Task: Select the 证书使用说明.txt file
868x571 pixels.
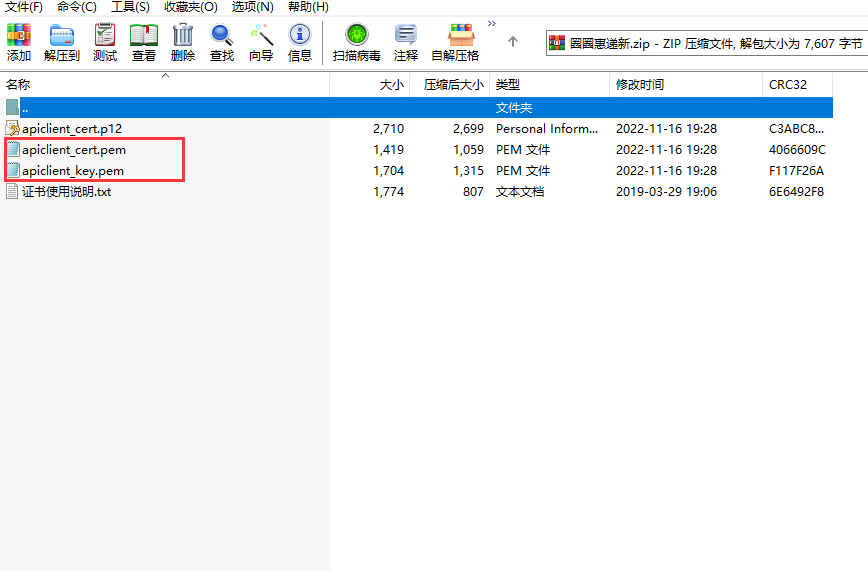Action: tap(66, 191)
